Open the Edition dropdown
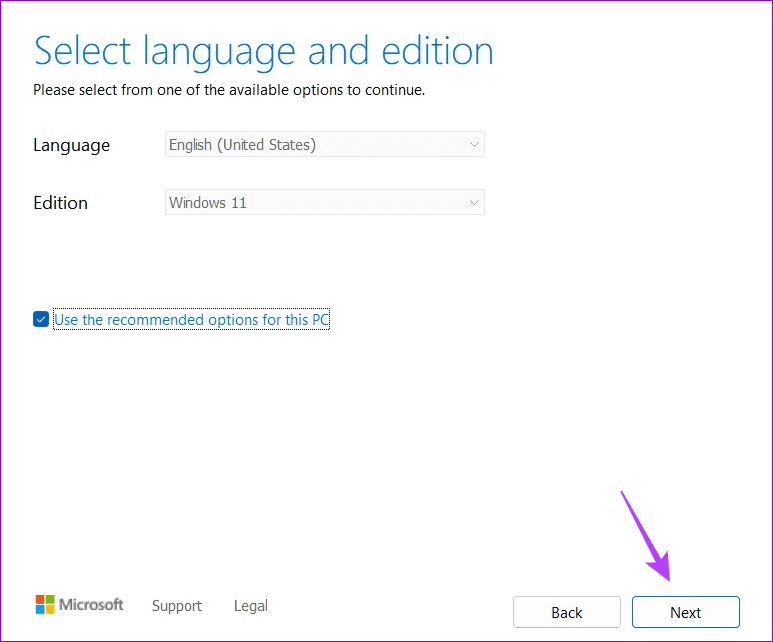The height and width of the screenshot is (642, 773). point(324,202)
